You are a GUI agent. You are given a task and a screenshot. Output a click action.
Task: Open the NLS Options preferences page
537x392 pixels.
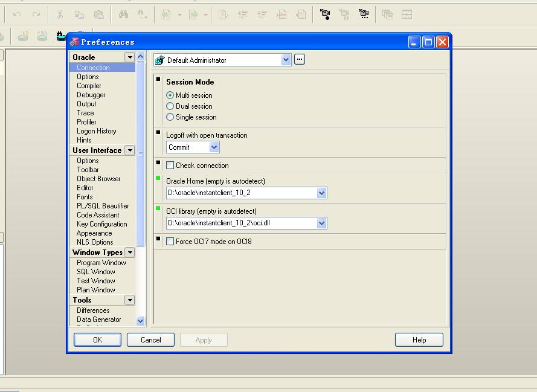pos(95,242)
